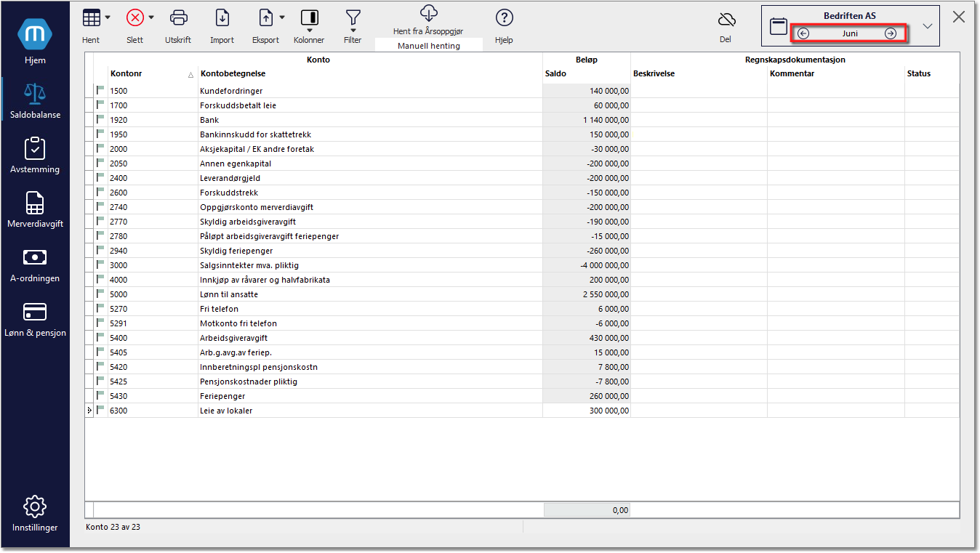Click the flag icon for account 5000
Screen dimensions: 980x553
coord(100,294)
